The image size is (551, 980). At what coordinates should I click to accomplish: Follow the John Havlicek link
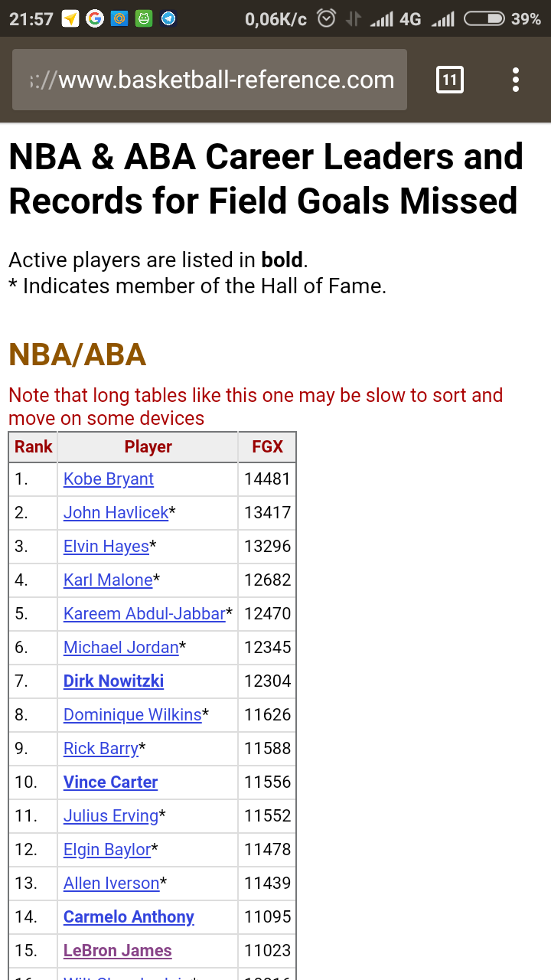pyautogui.click(x=116, y=513)
